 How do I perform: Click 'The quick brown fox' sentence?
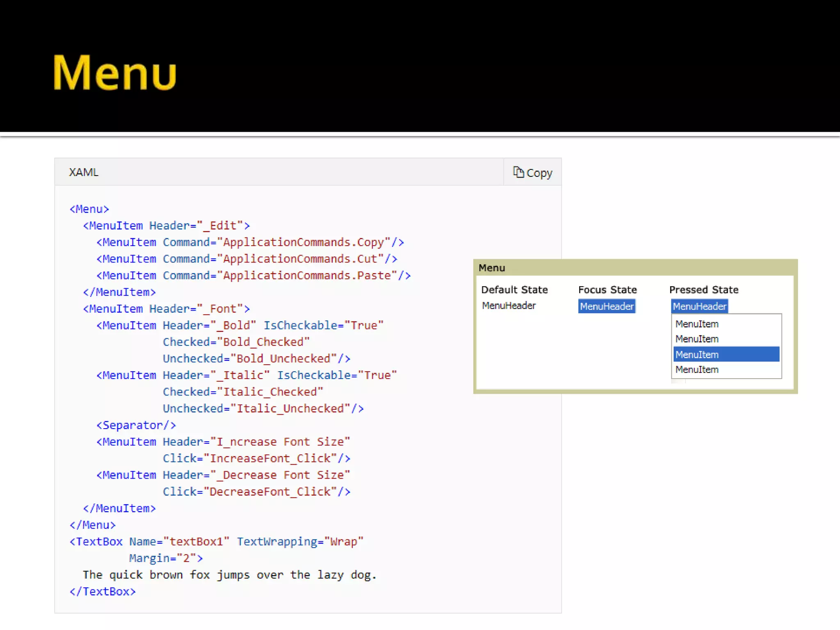pyautogui.click(x=230, y=575)
